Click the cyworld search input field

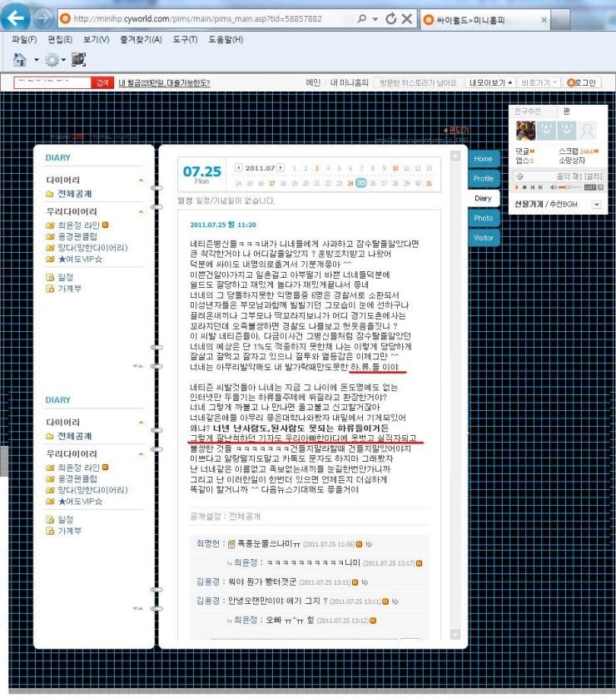(x=52, y=83)
